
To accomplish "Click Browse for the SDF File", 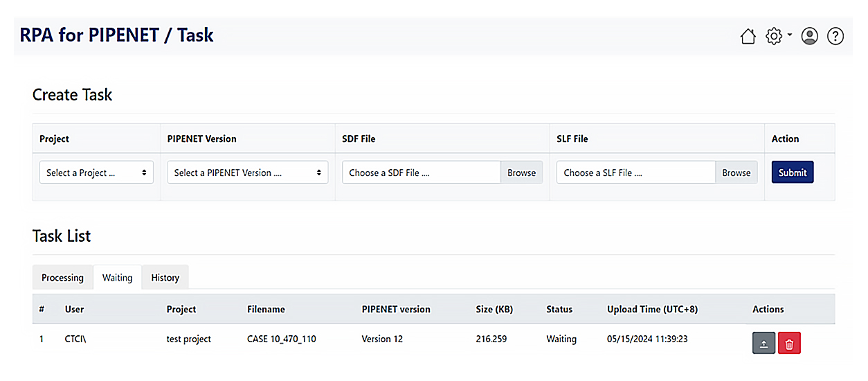I will (521, 172).
